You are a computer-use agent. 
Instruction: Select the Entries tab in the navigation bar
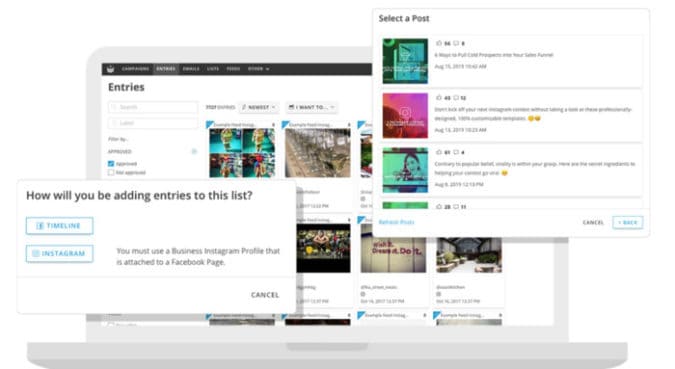click(x=166, y=69)
